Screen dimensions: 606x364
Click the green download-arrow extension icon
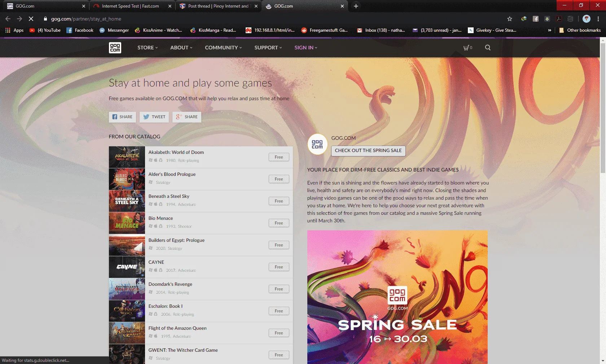[547, 19]
